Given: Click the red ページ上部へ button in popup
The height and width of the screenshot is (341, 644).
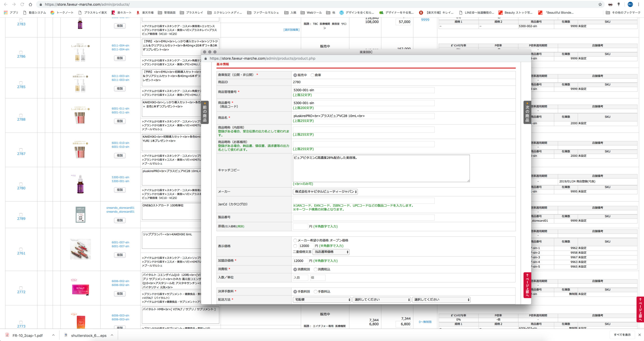Looking at the screenshot, I should point(527,285).
